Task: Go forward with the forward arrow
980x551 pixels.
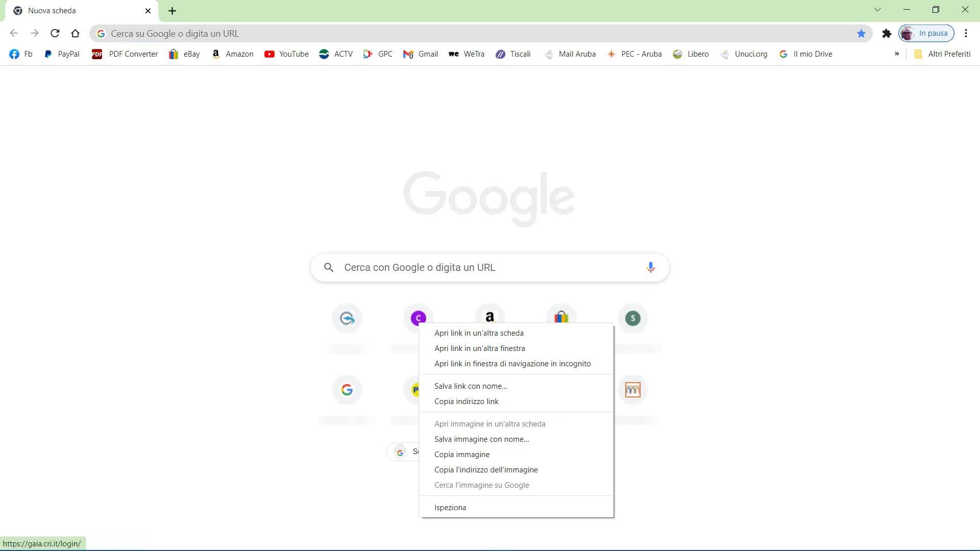Action: pyautogui.click(x=34, y=33)
